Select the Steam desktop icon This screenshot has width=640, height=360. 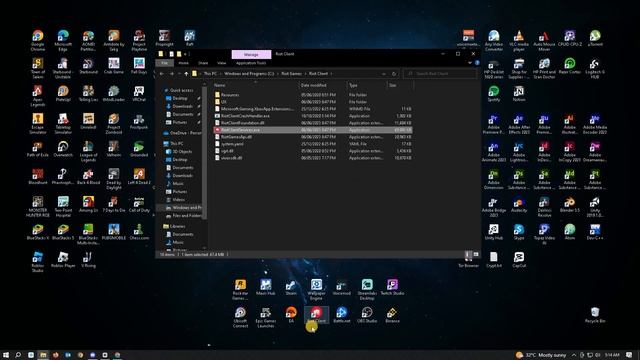coord(291,287)
